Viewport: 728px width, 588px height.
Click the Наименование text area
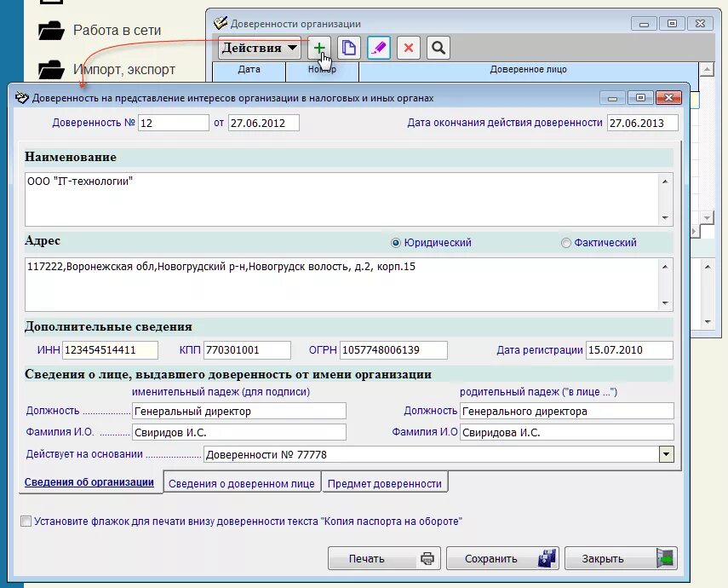(x=341, y=199)
